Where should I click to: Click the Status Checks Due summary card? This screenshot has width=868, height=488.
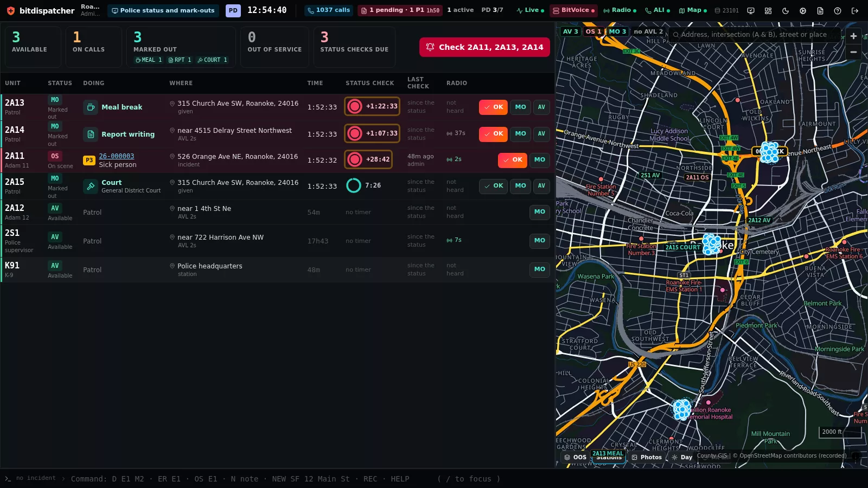(x=354, y=47)
